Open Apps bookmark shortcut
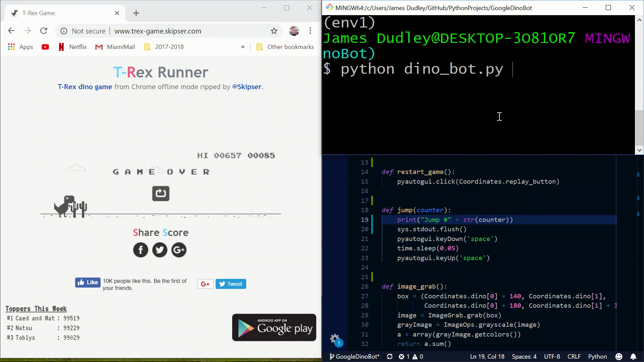This screenshot has height=362, width=644. tap(20, 47)
